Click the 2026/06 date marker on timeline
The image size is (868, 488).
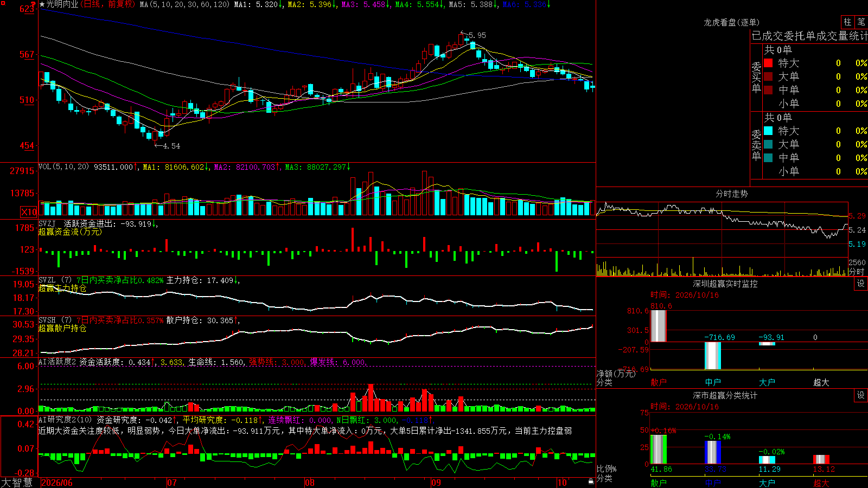coord(57,483)
